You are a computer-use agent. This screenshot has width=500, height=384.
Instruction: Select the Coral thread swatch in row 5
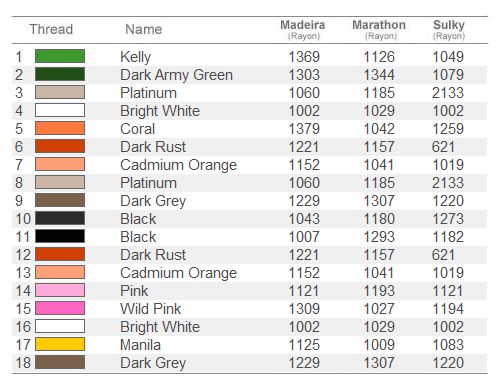(60, 128)
